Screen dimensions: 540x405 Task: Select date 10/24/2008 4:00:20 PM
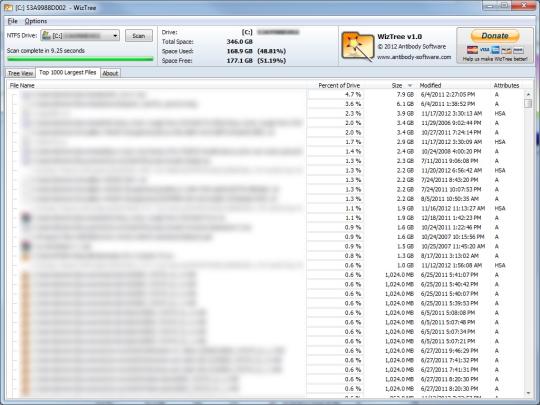click(451, 152)
